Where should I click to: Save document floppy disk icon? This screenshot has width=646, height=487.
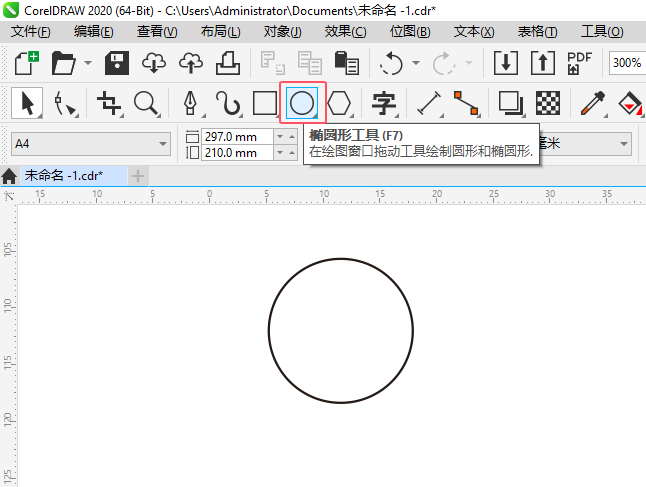click(x=117, y=63)
